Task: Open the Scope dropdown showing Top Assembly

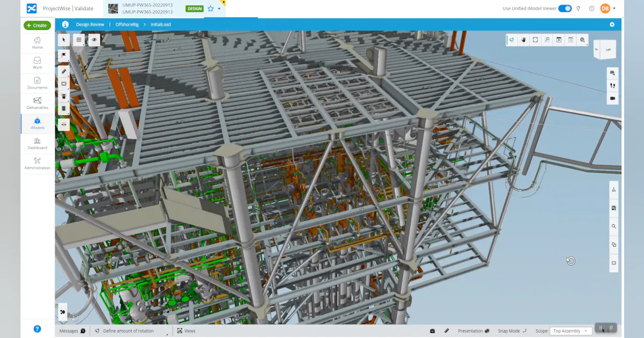Action: (x=570, y=330)
